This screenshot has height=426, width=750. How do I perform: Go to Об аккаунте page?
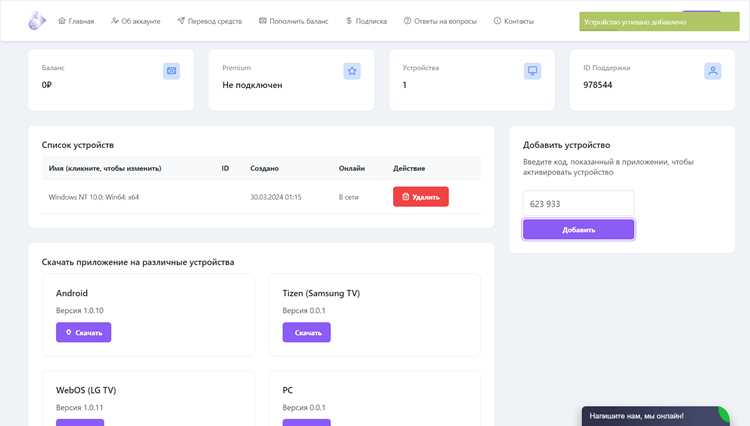[x=136, y=21]
